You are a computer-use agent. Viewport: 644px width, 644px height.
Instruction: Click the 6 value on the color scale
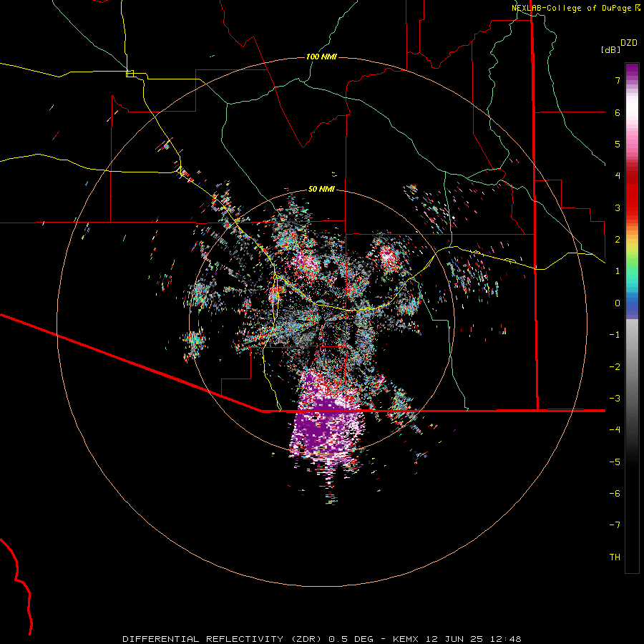(x=618, y=112)
